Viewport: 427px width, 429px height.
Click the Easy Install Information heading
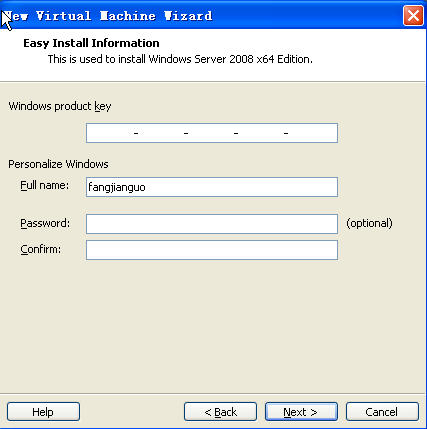[91, 43]
